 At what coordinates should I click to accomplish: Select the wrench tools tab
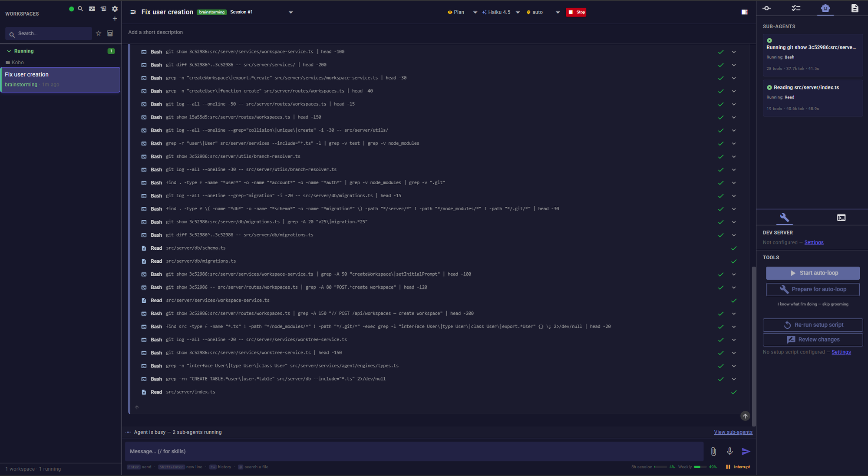coord(784,218)
